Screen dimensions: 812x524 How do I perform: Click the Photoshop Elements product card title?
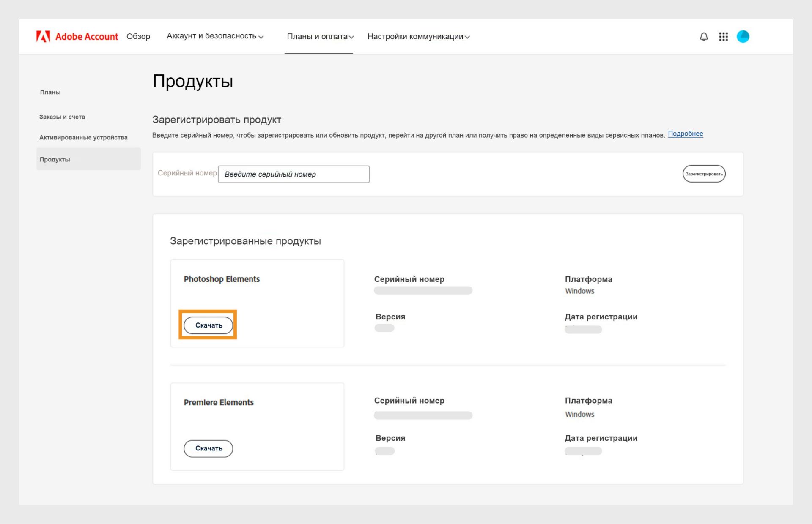[x=222, y=279]
